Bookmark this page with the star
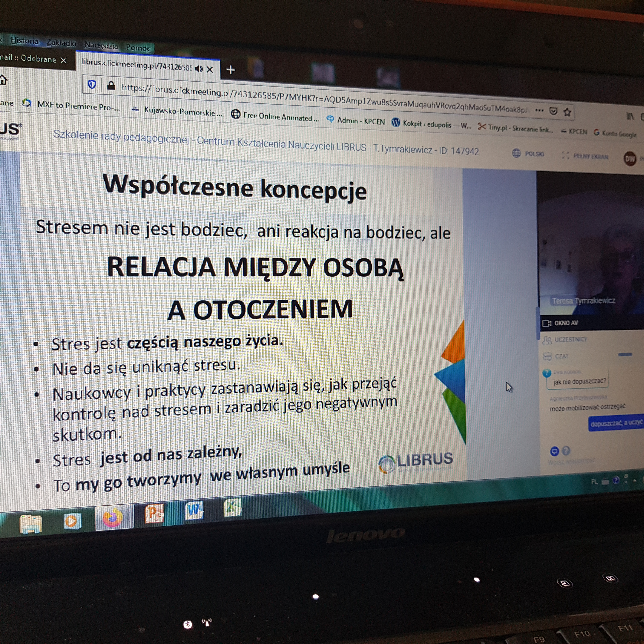This screenshot has width=644, height=644. click(567, 112)
